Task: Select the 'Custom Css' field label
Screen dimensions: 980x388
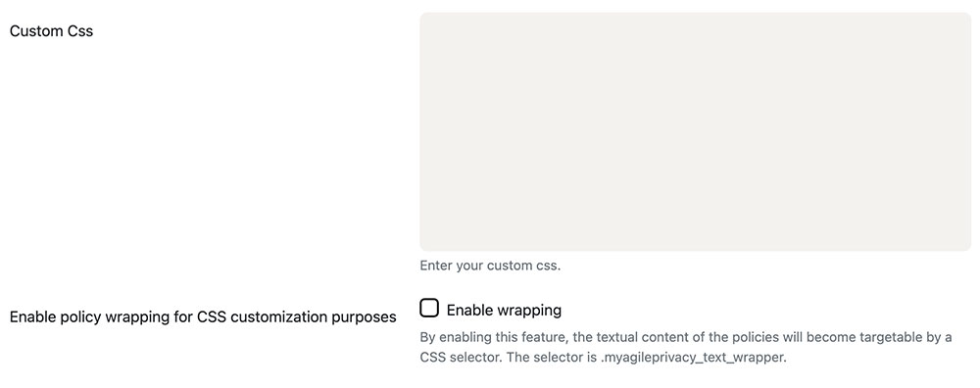Action: pos(51,30)
